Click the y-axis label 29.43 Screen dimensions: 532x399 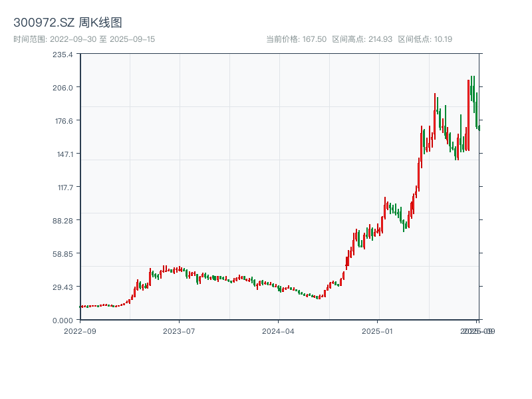click(x=63, y=287)
